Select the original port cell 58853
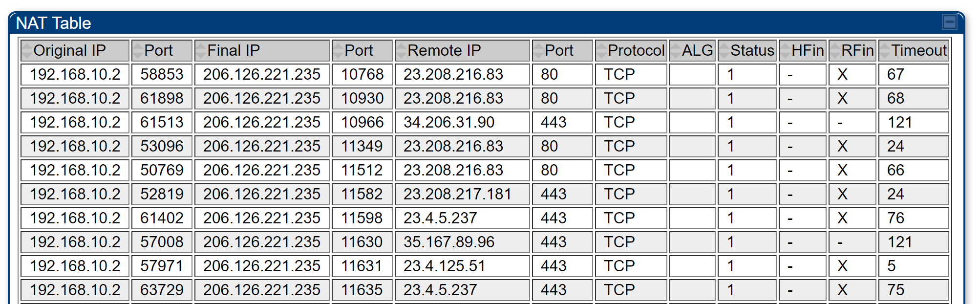 click(x=162, y=74)
